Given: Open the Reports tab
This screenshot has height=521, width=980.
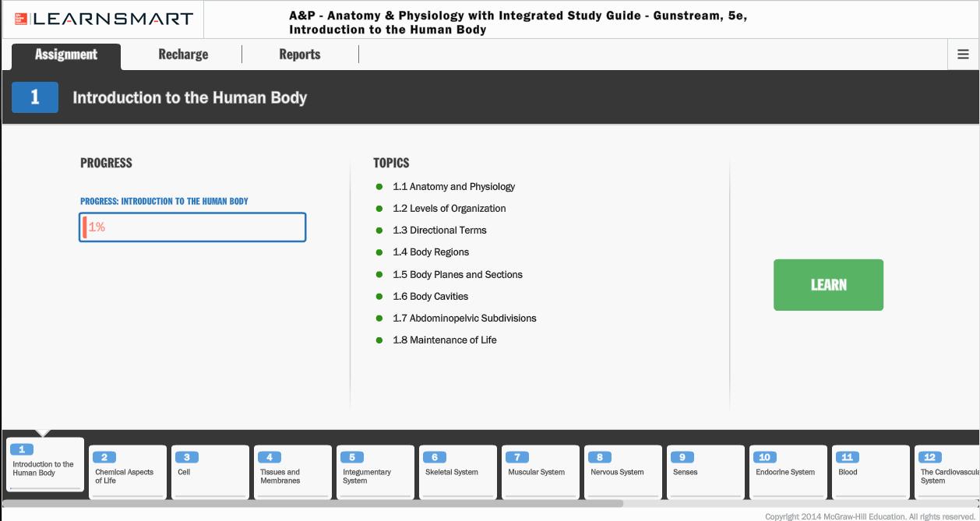Looking at the screenshot, I should pos(299,55).
